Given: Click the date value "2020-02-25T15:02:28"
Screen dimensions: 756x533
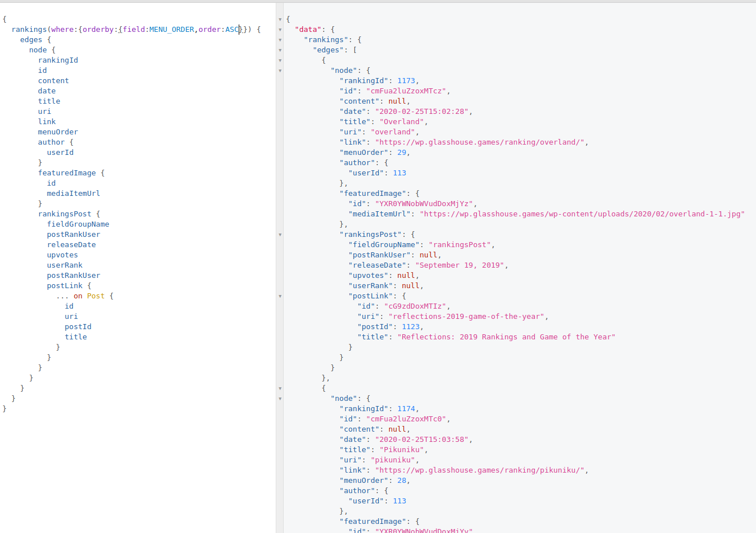Looking at the screenshot, I should pyautogui.click(x=422, y=112).
